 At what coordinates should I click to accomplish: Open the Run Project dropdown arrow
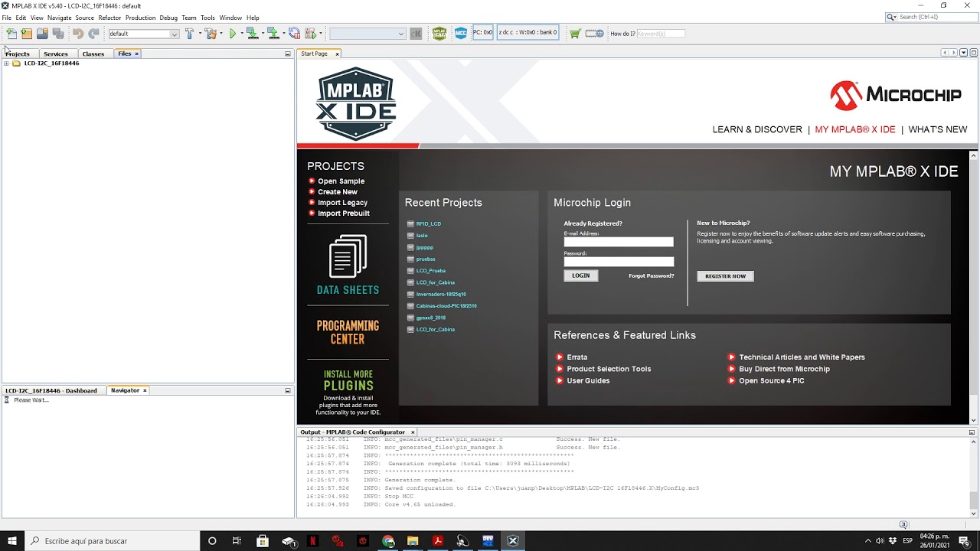242,34
